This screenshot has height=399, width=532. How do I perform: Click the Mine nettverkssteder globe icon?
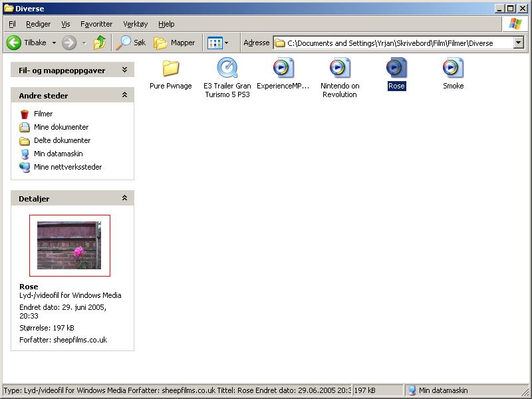coord(25,167)
